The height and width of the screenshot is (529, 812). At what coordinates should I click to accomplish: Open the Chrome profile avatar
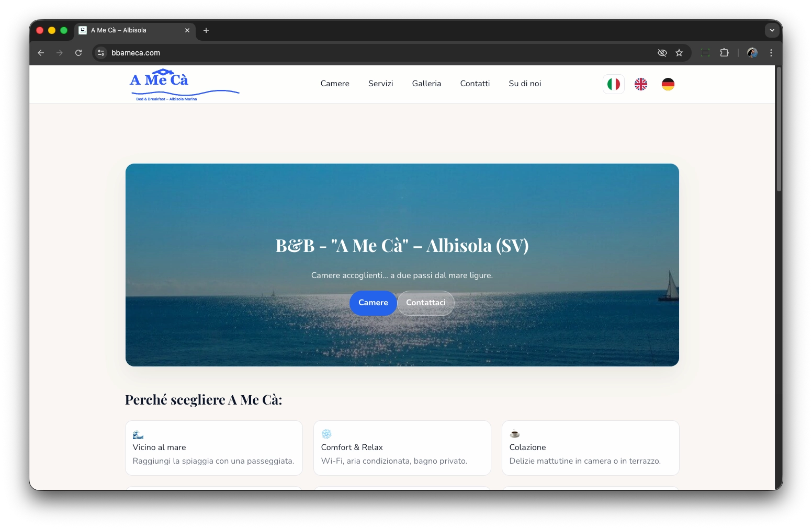pos(752,53)
